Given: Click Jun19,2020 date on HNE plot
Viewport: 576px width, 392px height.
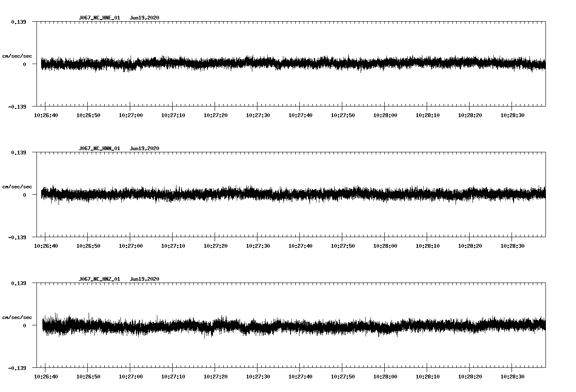Looking at the screenshot, I should (145, 18).
